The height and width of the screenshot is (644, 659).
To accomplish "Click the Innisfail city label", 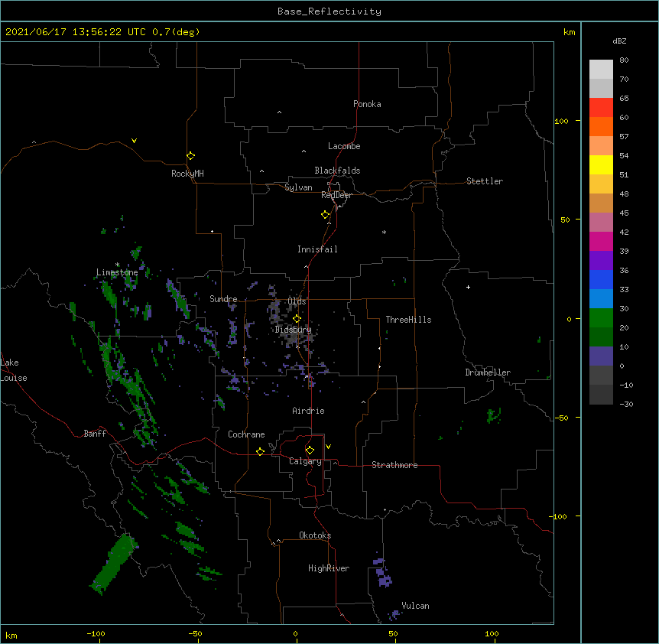I will point(317,249).
